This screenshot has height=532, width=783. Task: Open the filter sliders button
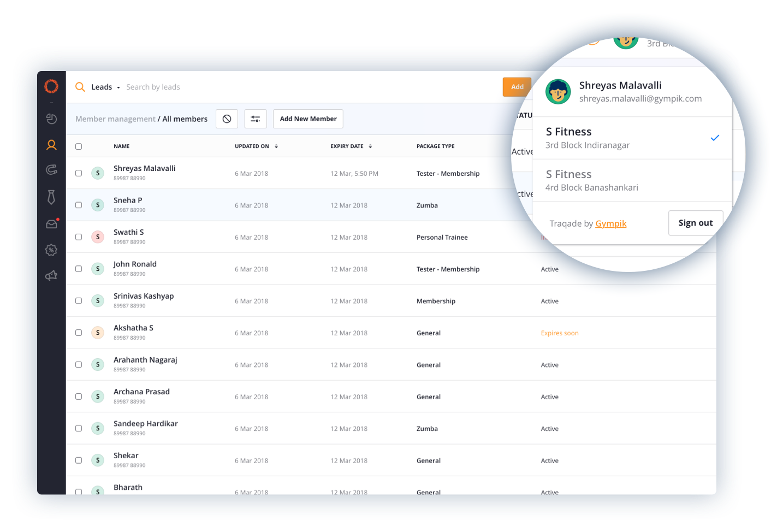tap(255, 119)
